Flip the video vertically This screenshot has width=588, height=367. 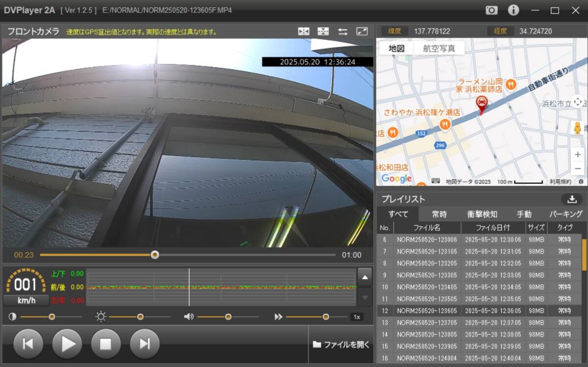323,31
